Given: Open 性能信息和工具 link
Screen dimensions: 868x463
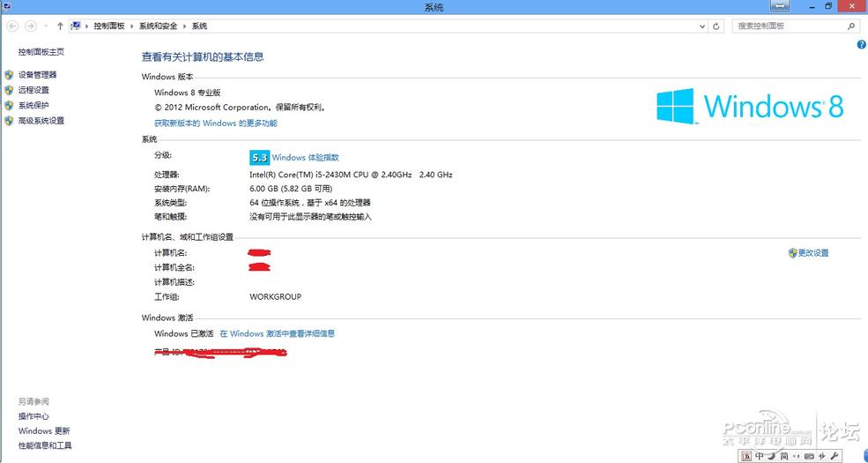Looking at the screenshot, I should tap(45, 445).
